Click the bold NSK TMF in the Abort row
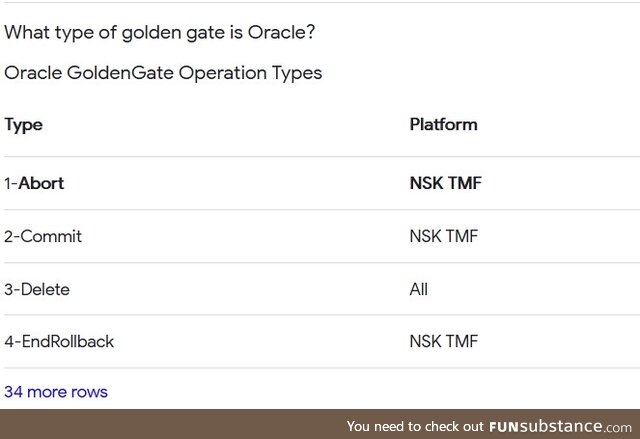 point(445,183)
